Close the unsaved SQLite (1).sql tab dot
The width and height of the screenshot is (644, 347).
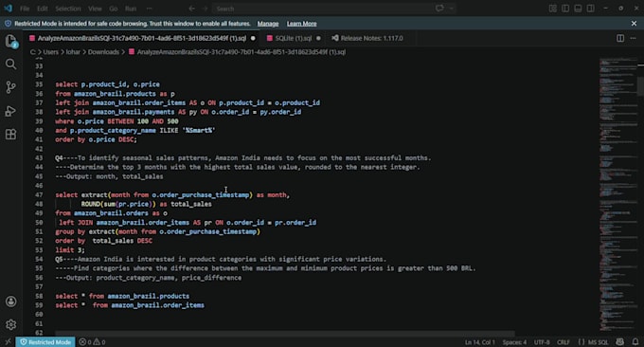(x=318, y=38)
